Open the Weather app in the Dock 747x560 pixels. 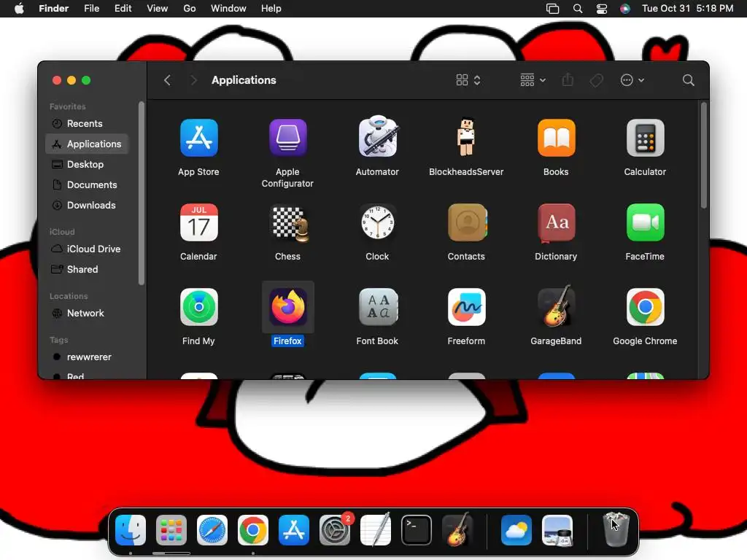[516, 530]
